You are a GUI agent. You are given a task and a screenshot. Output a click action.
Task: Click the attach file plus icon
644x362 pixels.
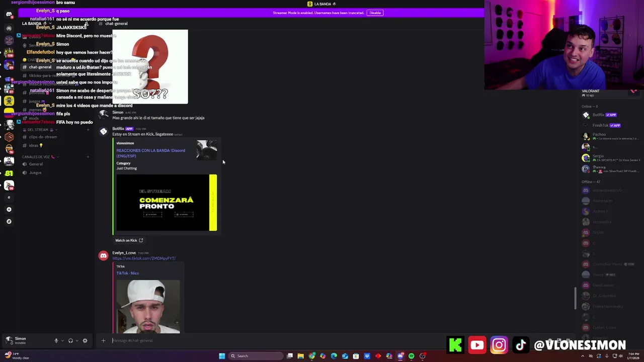click(103, 340)
